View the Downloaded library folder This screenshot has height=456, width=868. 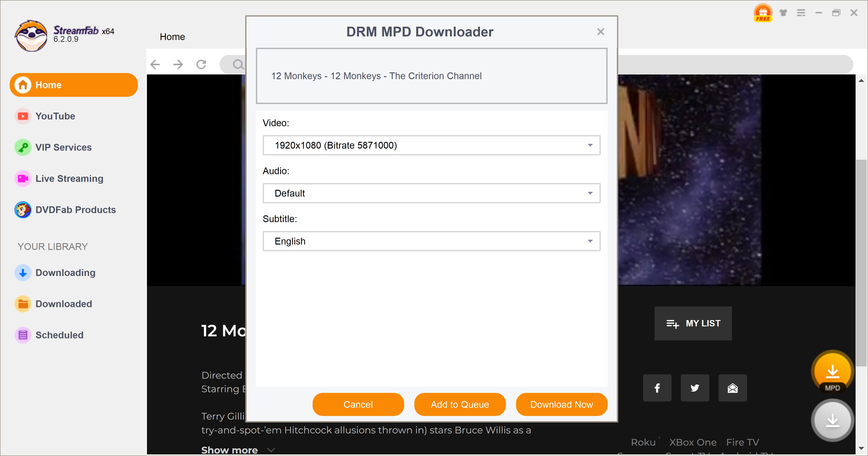pos(64,304)
